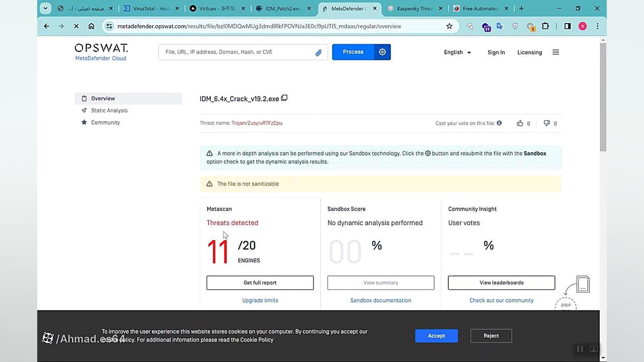
Task: Switch to the IDM_Patch2.exe tab
Action: (x=283, y=9)
